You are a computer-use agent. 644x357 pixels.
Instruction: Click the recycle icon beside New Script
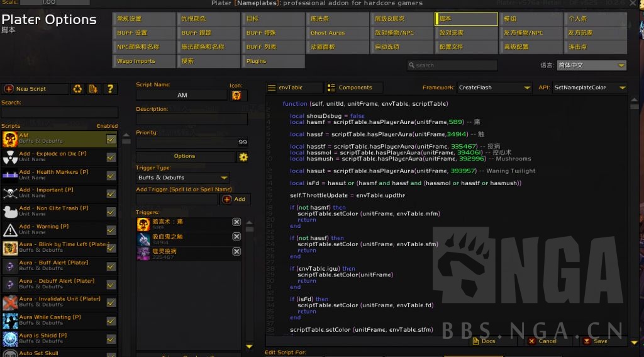[x=77, y=89]
